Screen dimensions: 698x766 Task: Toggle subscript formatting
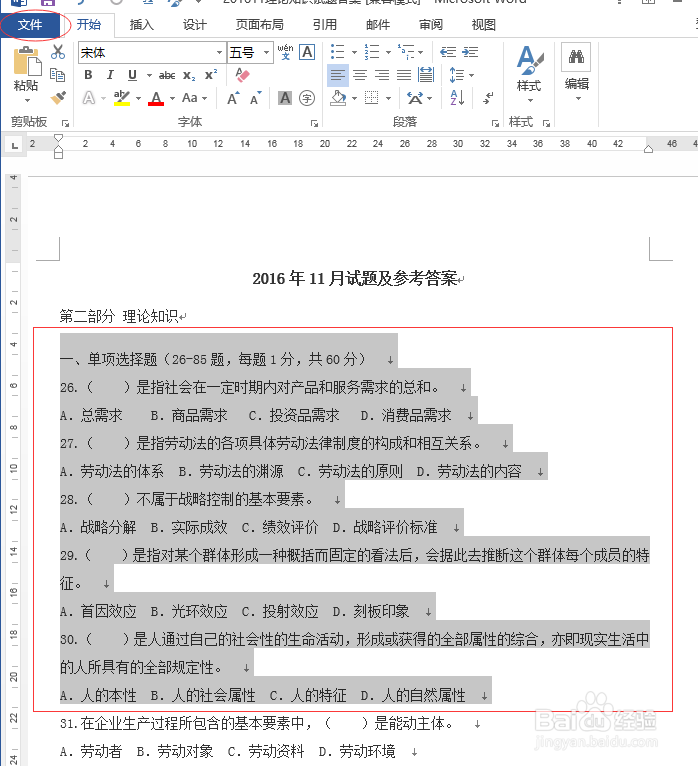[190, 75]
